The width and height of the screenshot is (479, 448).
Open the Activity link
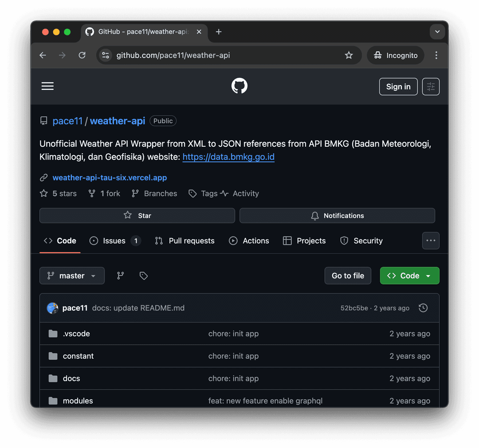(240, 194)
